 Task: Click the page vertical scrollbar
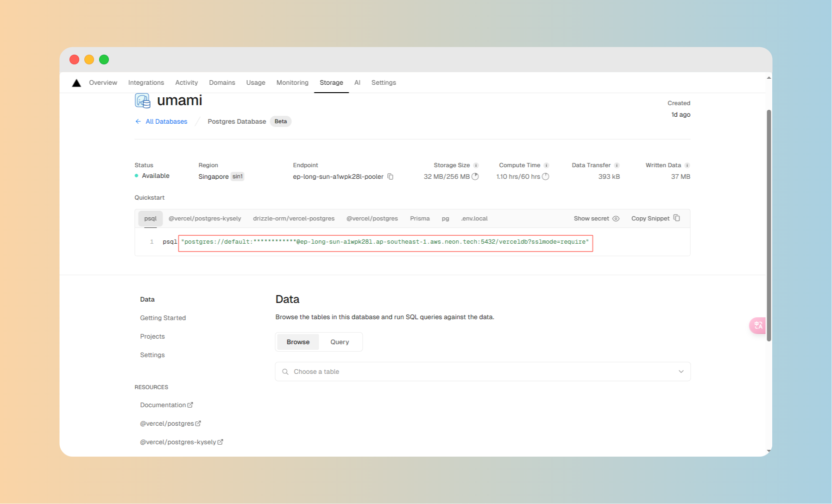coord(769,225)
